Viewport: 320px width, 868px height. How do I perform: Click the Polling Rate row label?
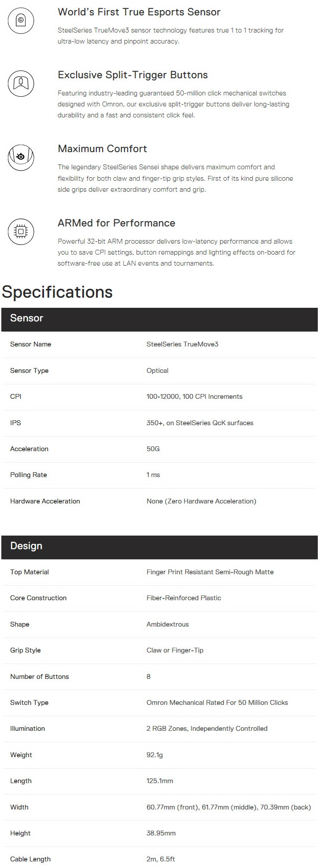28,475
